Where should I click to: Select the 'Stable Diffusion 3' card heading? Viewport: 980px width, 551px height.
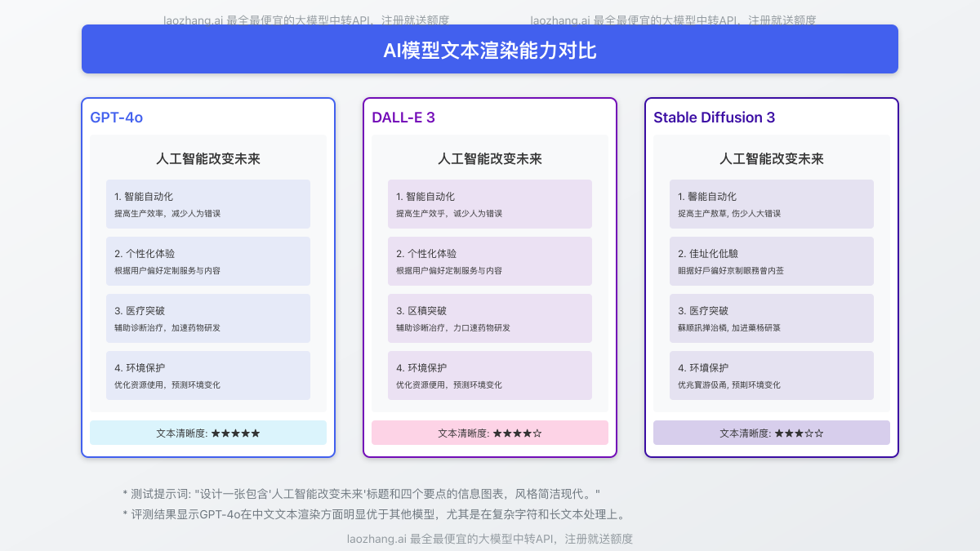(x=715, y=118)
